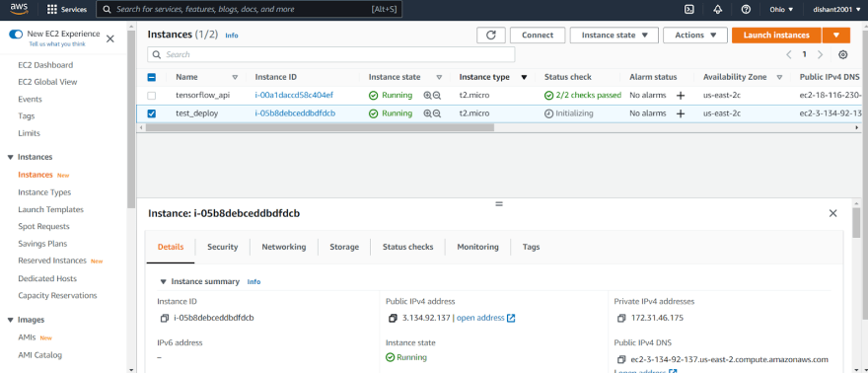Open Spot Requests in sidebar
This screenshot has width=868, height=373.
(43, 226)
